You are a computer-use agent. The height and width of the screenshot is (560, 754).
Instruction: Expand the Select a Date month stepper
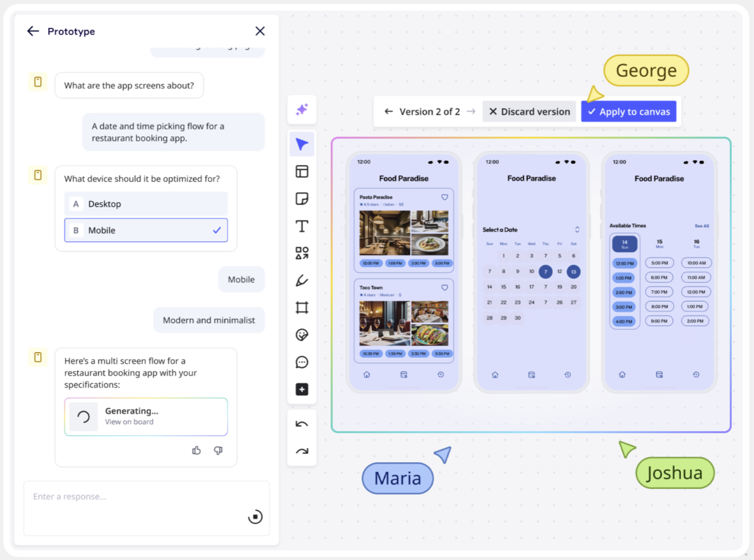[577, 230]
